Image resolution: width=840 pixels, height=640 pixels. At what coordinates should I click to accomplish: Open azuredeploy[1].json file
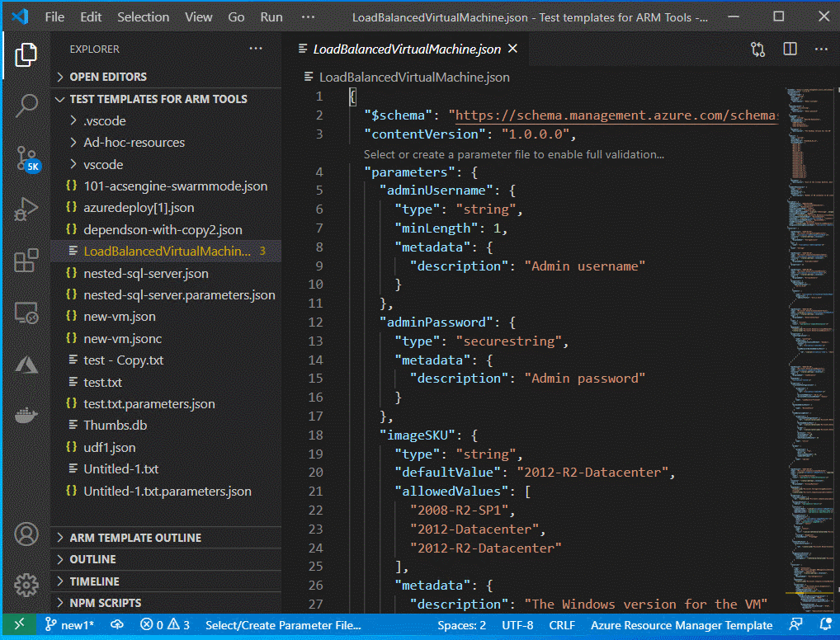tap(166, 208)
